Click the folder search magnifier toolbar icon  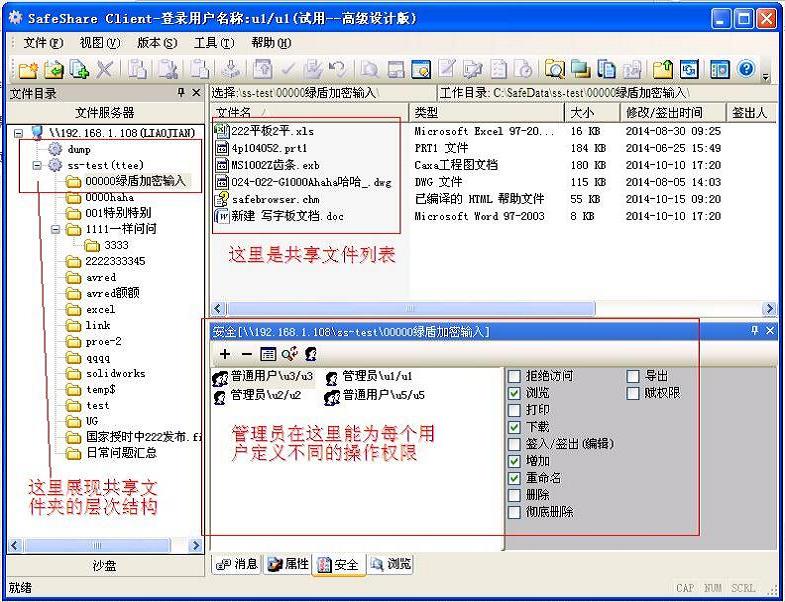555,70
